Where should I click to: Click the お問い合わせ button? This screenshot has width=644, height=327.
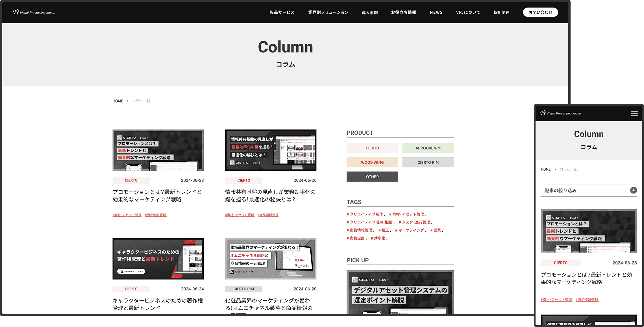coord(540,12)
